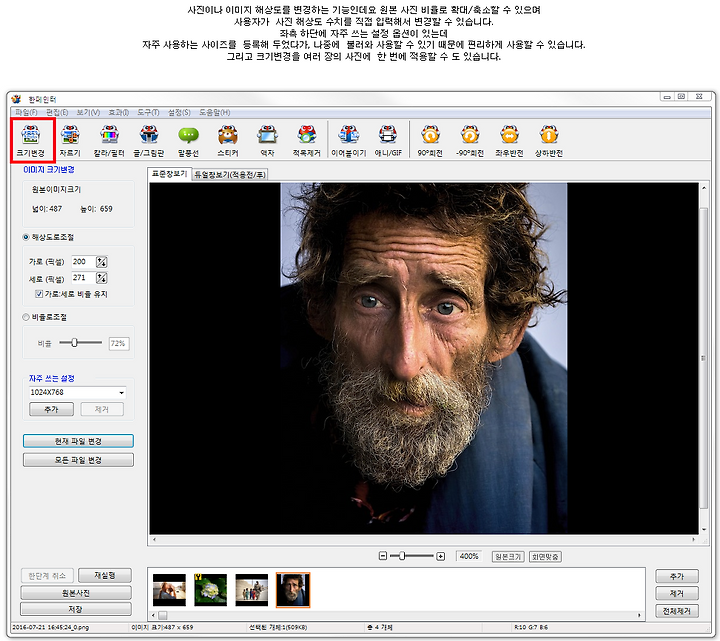This screenshot has height=641, width=720.
Task: Click the 가로 (픽셀) width input field
Action: pyautogui.click(x=83, y=262)
